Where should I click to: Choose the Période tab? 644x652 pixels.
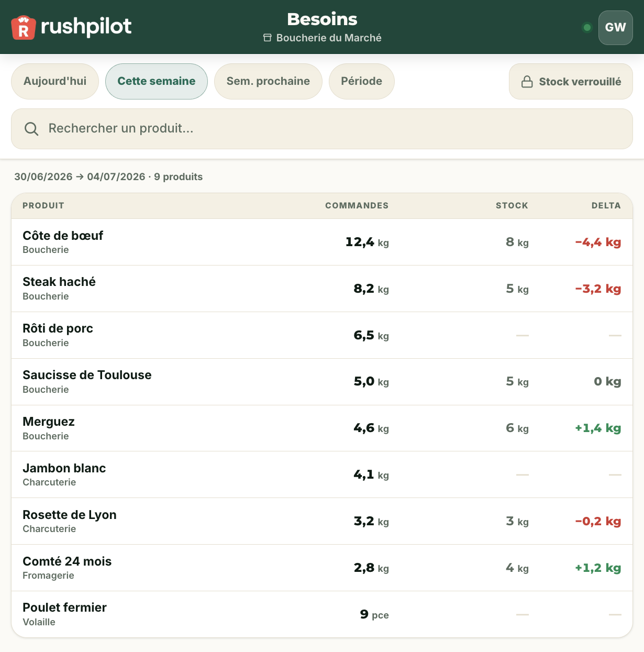(361, 81)
